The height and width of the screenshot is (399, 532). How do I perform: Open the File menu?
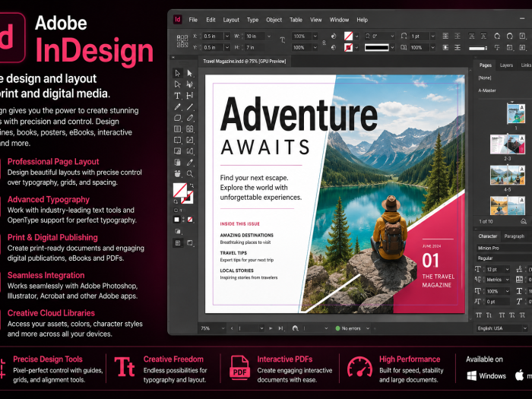tap(193, 20)
